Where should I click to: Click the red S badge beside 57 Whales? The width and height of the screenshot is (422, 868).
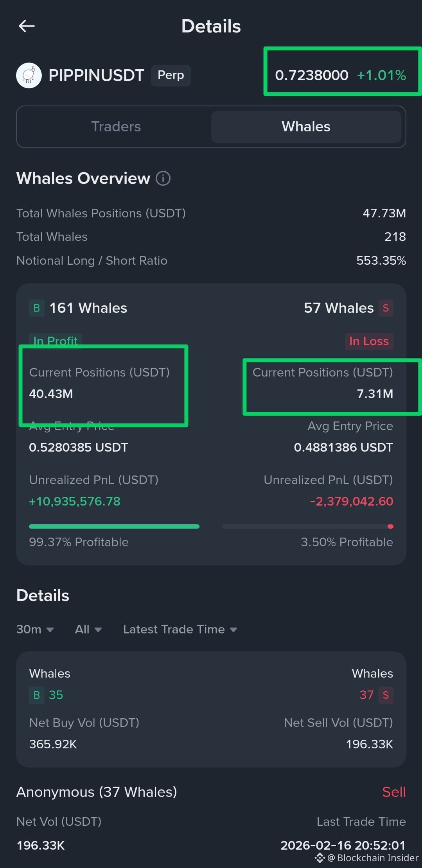pos(386,308)
